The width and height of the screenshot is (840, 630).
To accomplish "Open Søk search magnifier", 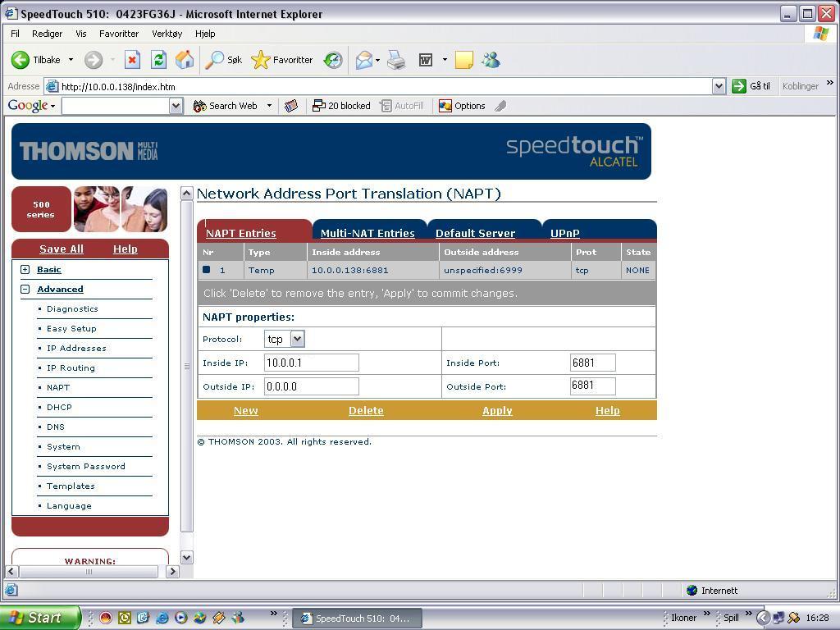I will coord(224,60).
